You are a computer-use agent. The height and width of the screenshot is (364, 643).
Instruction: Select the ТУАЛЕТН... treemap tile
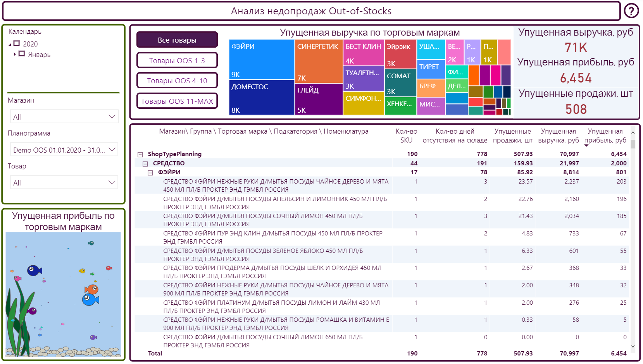[x=364, y=79]
